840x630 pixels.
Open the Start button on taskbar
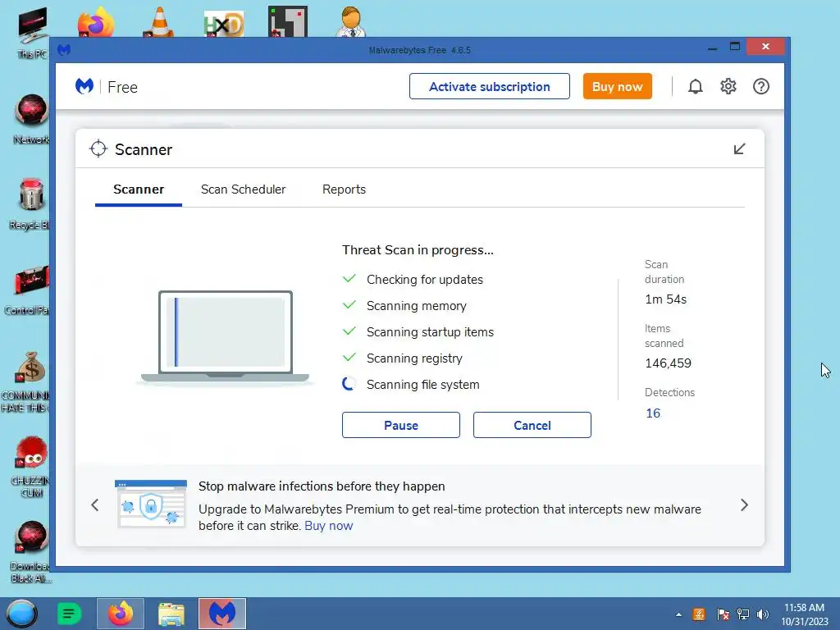[21, 614]
